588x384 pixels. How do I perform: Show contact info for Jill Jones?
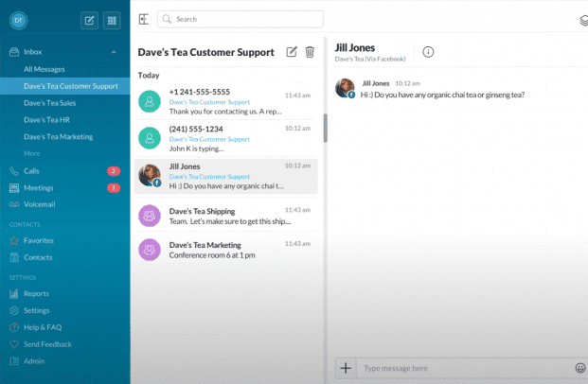[428, 52]
